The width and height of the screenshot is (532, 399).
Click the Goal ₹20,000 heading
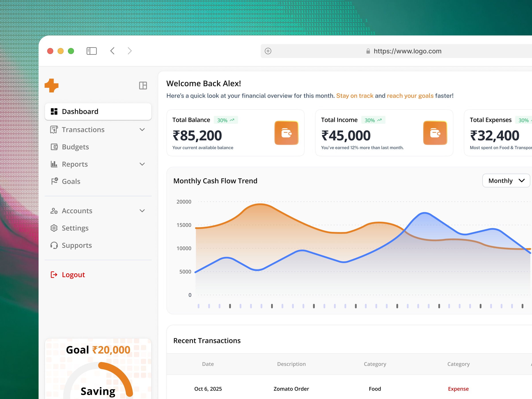pyautogui.click(x=98, y=350)
